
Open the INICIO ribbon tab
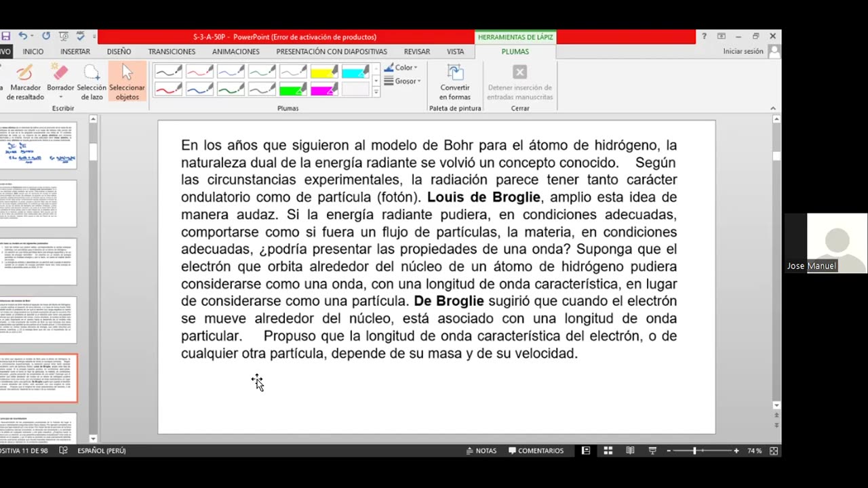33,52
